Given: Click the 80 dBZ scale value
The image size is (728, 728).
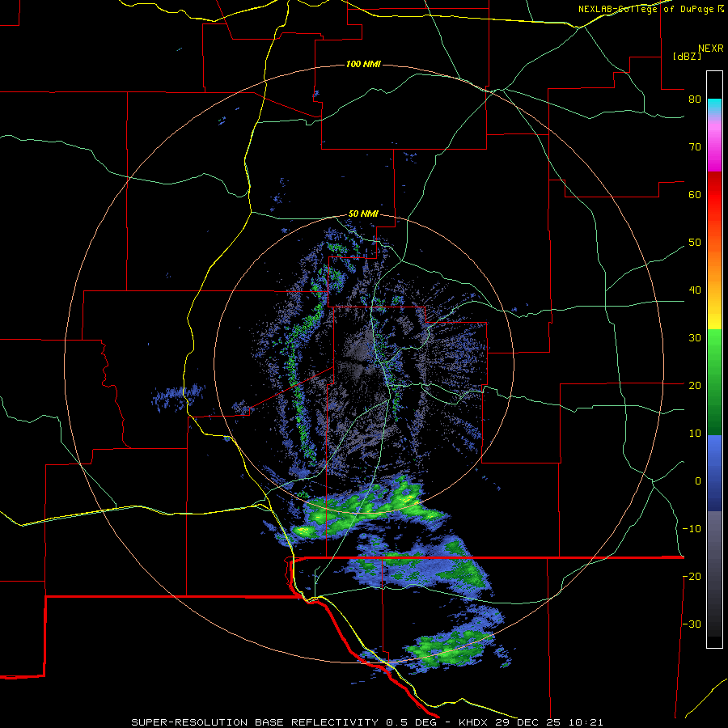Looking at the screenshot, I should (695, 99).
